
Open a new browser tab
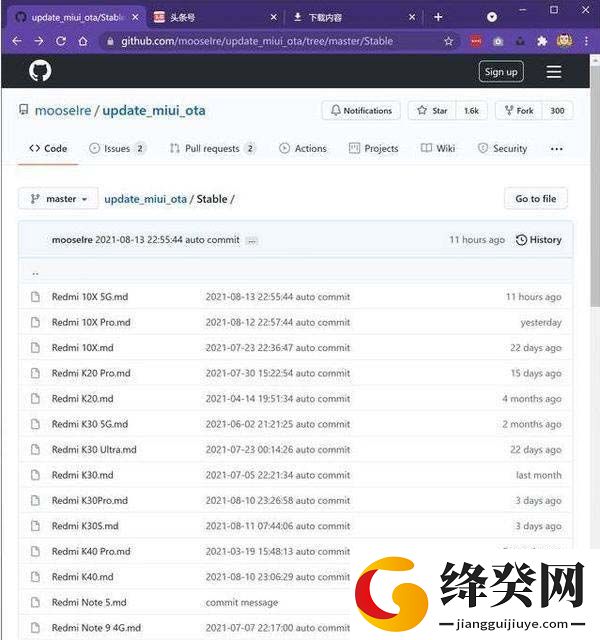click(438, 17)
